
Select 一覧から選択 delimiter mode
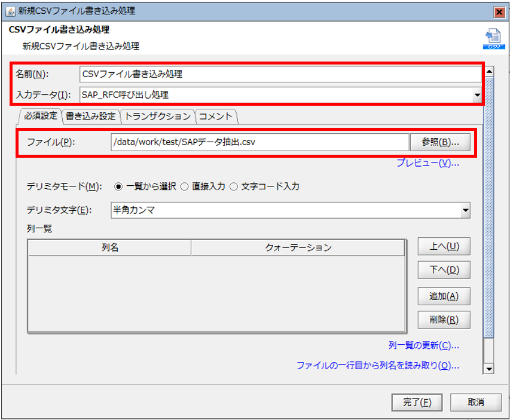pos(118,186)
